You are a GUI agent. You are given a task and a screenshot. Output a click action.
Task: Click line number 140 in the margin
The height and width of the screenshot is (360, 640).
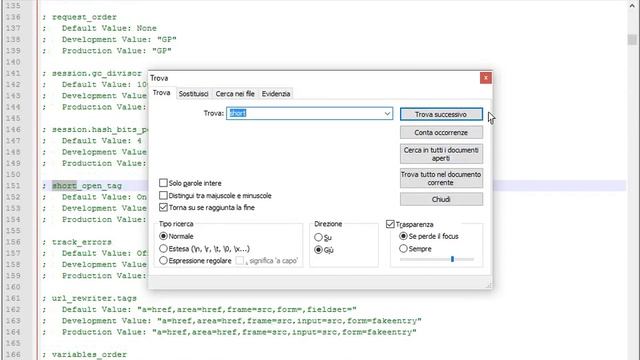[13, 62]
